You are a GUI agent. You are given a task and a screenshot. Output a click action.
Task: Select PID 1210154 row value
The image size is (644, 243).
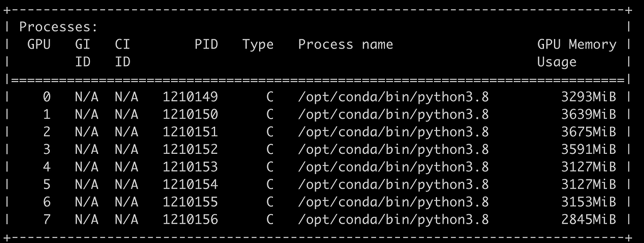[190, 185]
